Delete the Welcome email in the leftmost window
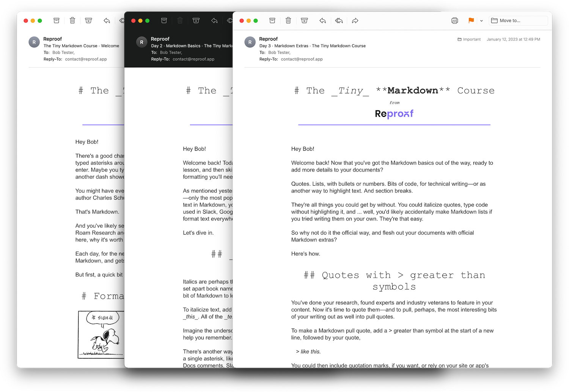Viewport: 569px width, 392px height. [x=72, y=20]
